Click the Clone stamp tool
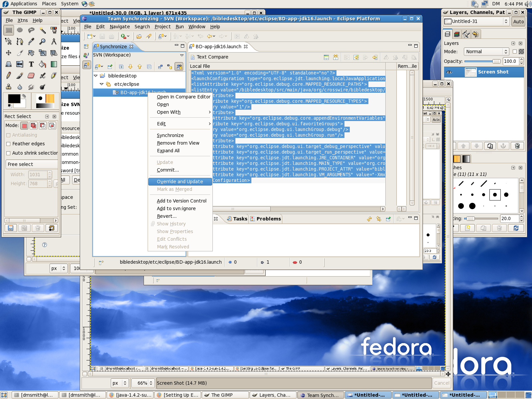The image size is (532, 399). [9, 87]
